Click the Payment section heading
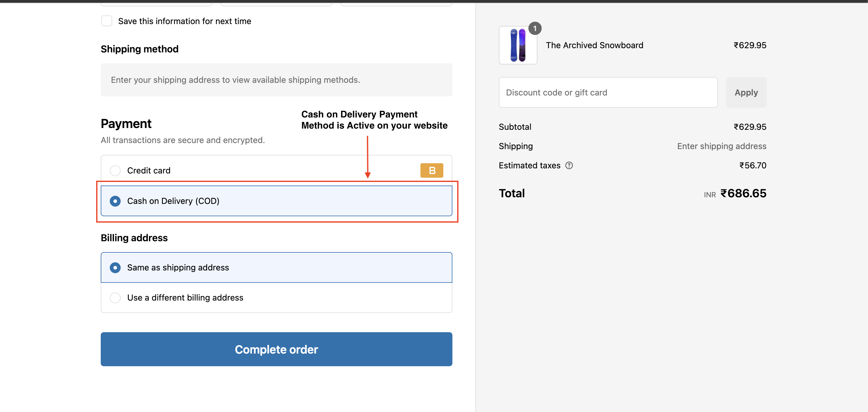The height and width of the screenshot is (412, 868). (x=126, y=123)
